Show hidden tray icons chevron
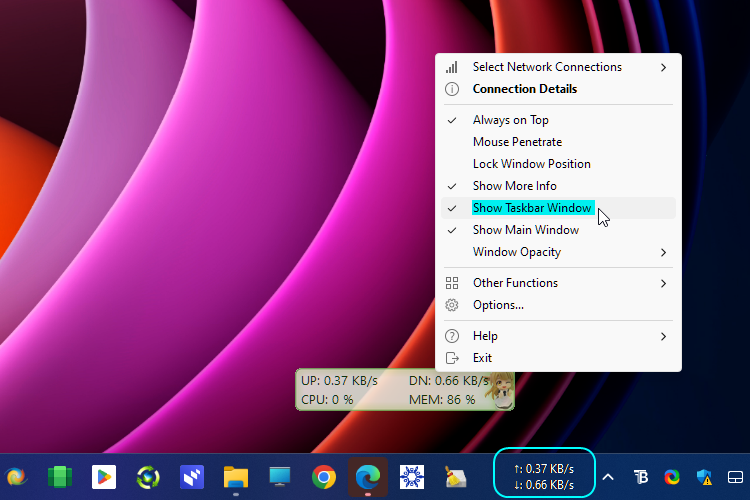The height and width of the screenshot is (500, 750). 608,477
